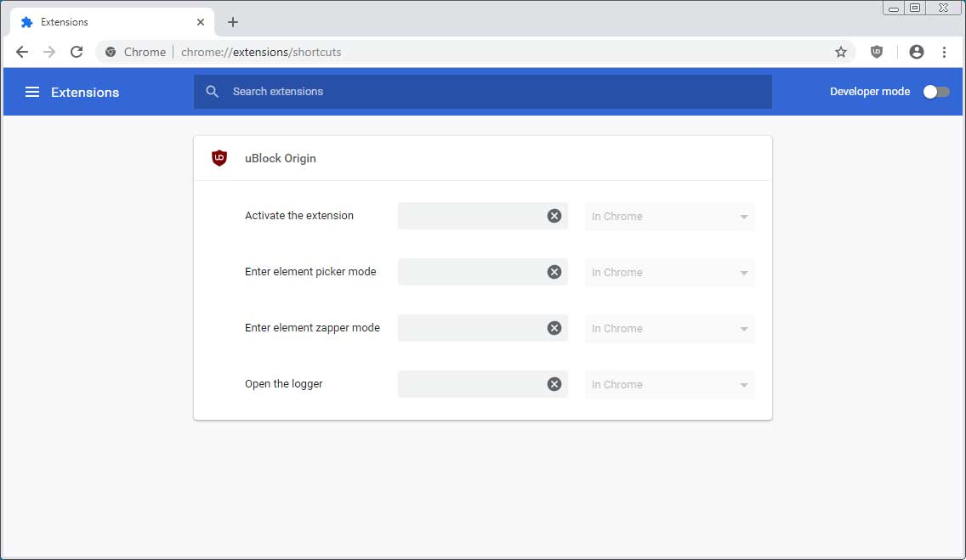Image resolution: width=966 pixels, height=560 pixels.
Task: Click the Search extensions field
Action: coord(493,92)
